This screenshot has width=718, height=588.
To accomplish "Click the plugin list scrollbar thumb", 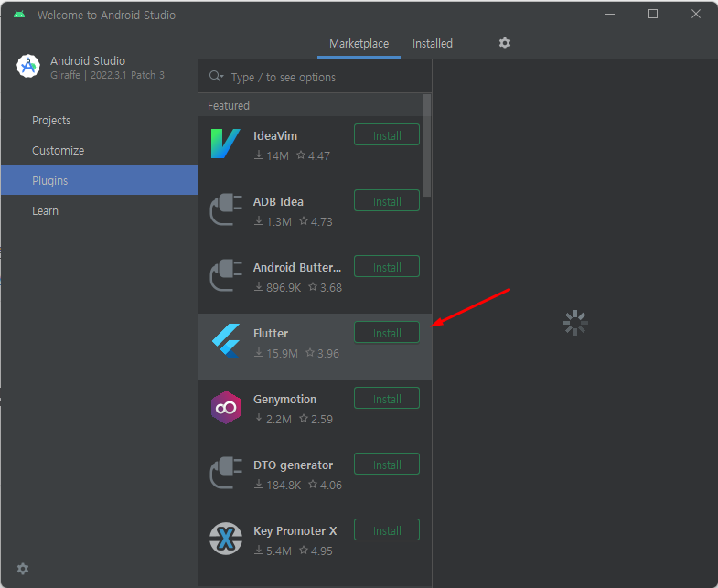I will tap(427, 145).
